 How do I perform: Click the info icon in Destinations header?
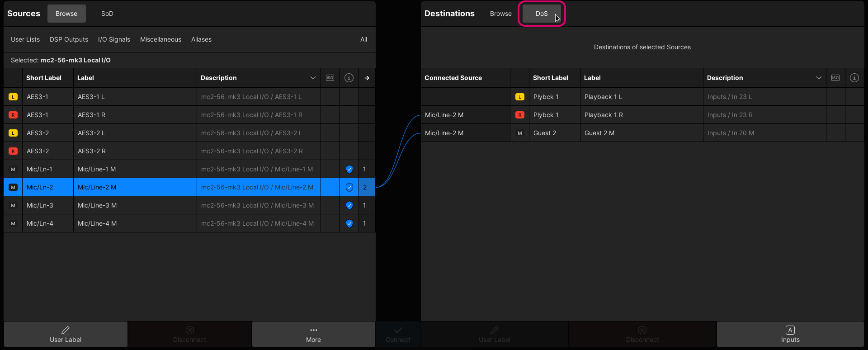(854, 78)
